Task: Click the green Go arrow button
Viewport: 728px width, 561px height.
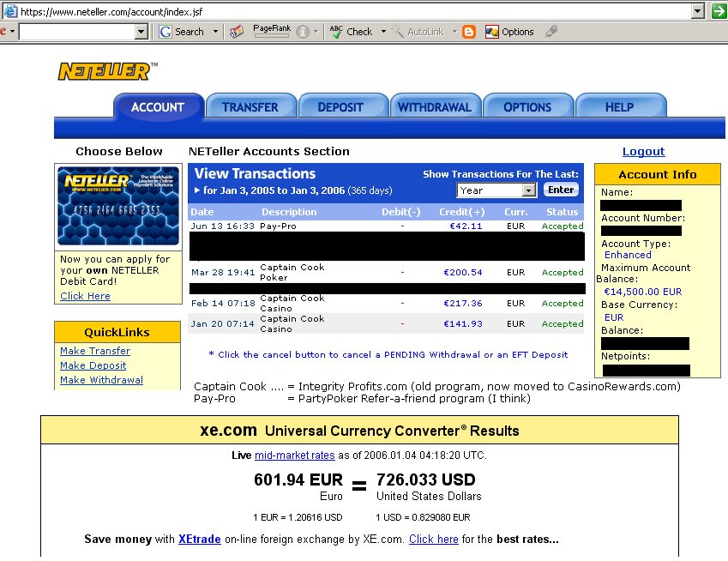Action: pyautogui.click(x=719, y=11)
